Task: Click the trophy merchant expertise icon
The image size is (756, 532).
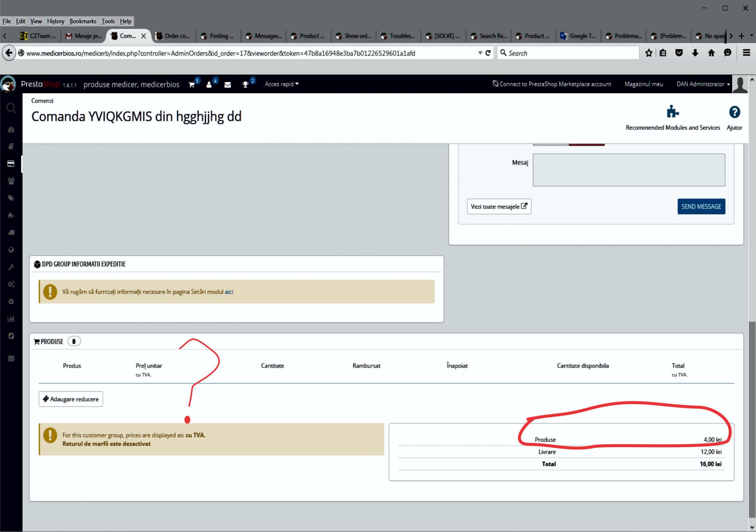Action: (x=245, y=85)
